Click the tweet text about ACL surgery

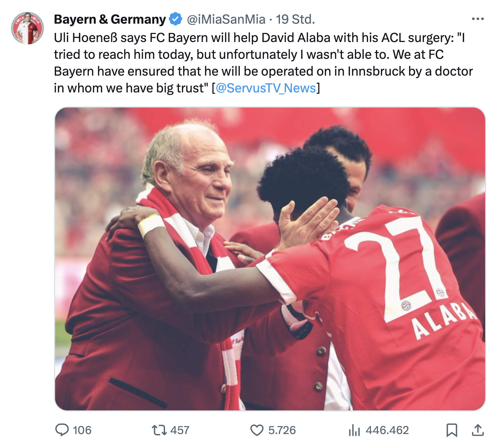(263, 63)
